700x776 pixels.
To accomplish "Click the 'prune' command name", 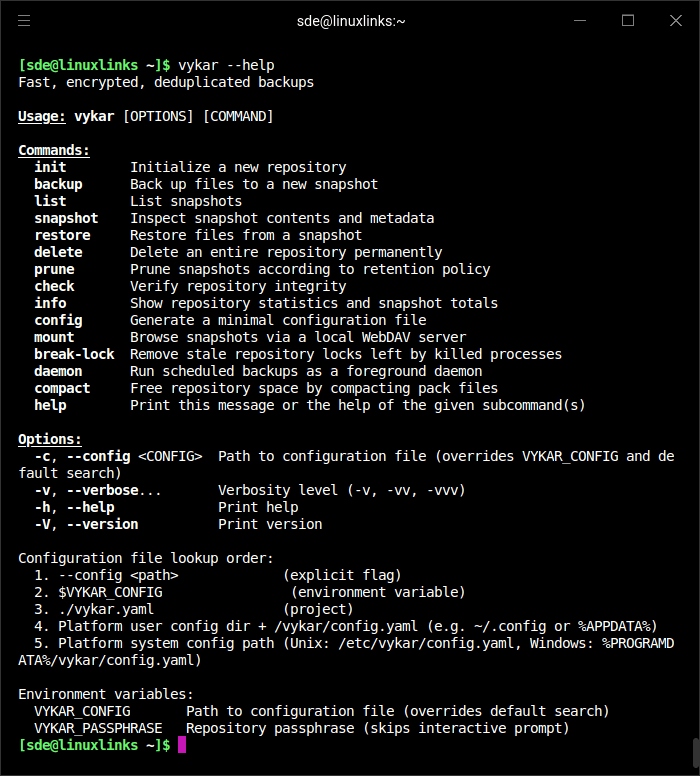I will click(x=54, y=269).
